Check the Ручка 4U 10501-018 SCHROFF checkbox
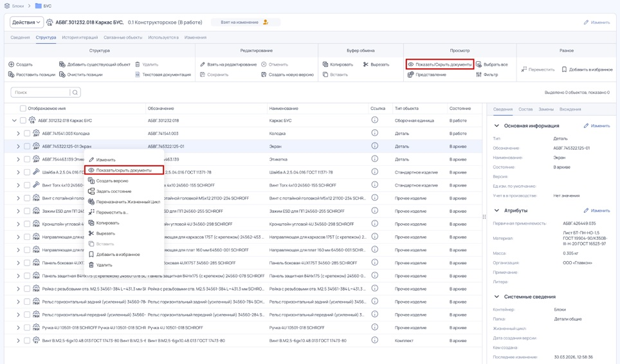 27,327
